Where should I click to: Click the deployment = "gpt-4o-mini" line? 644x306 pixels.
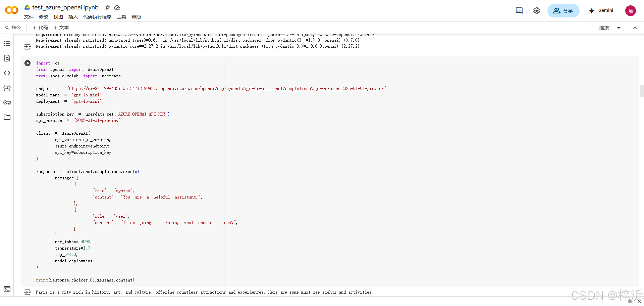(x=69, y=101)
